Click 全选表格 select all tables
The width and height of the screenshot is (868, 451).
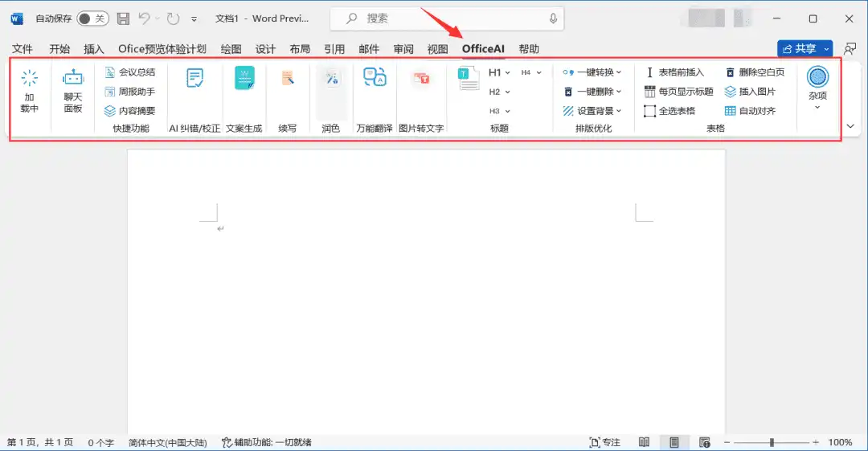pyautogui.click(x=669, y=111)
